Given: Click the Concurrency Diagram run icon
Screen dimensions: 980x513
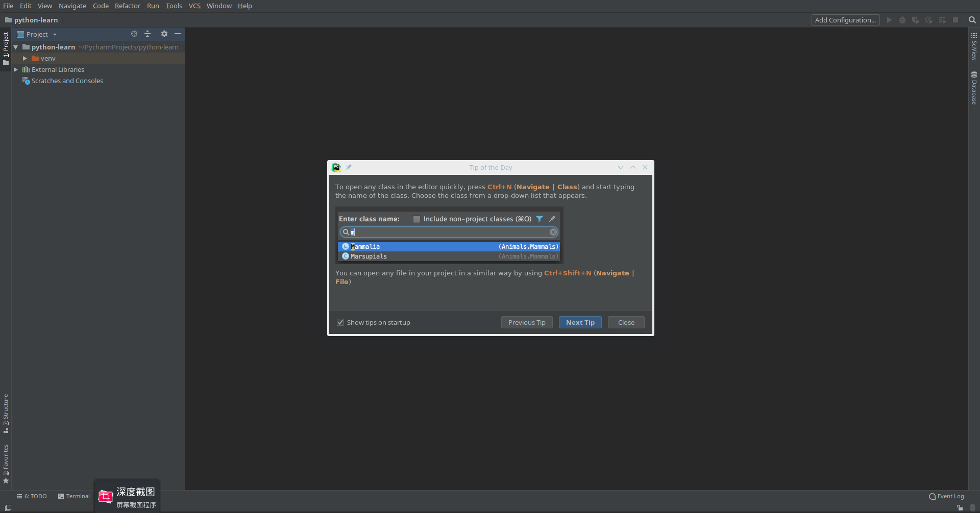Looking at the screenshot, I should [942, 20].
